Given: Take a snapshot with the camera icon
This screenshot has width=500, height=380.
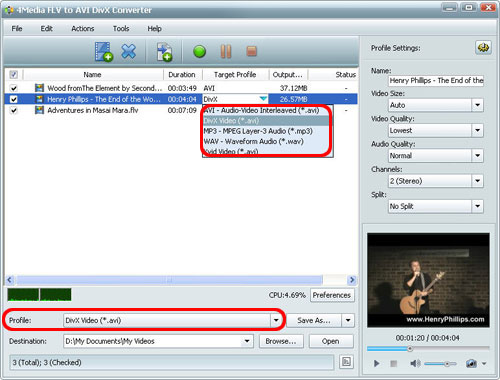Looking at the screenshot, I should [x=471, y=363].
